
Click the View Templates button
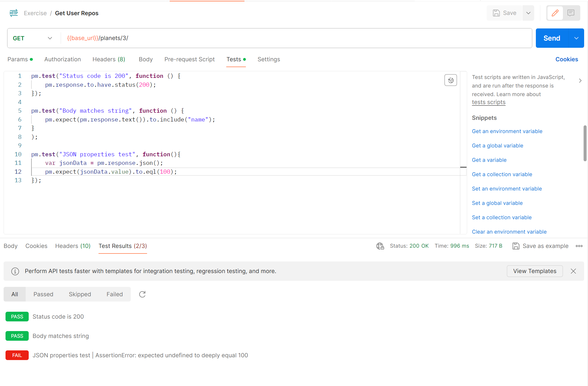(x=534, y=271)
